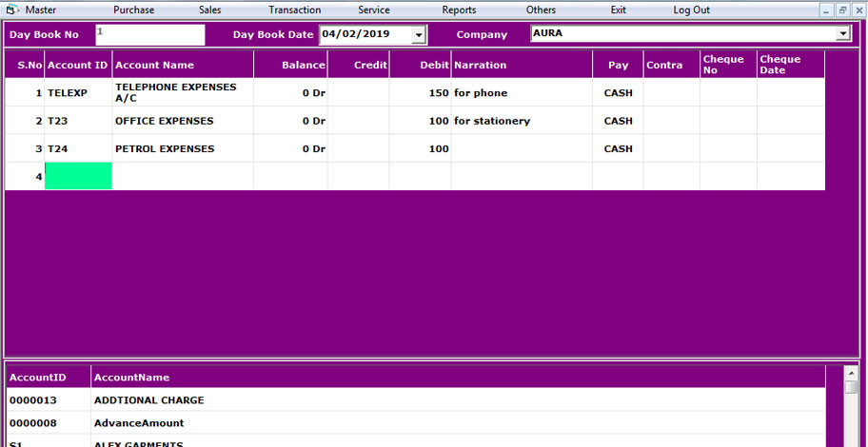Click the lower list scrollbar up arrow
This screenshot has height=447, width=868.
pos(852,374)
